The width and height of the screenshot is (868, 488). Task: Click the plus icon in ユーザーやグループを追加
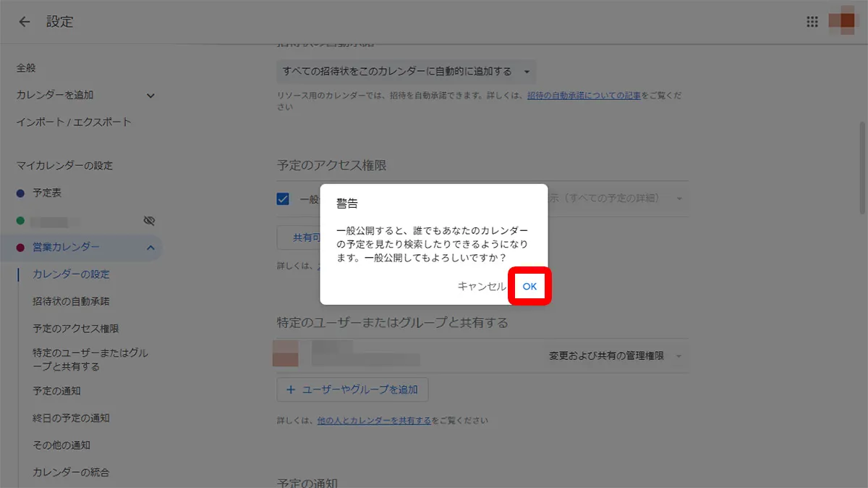point(289,390)
